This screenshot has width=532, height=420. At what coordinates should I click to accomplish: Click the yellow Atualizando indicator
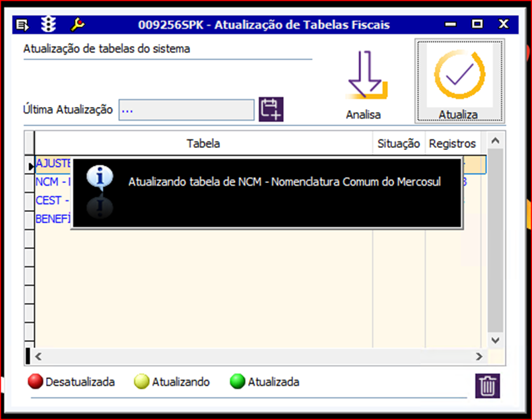(x=141, y=381)
